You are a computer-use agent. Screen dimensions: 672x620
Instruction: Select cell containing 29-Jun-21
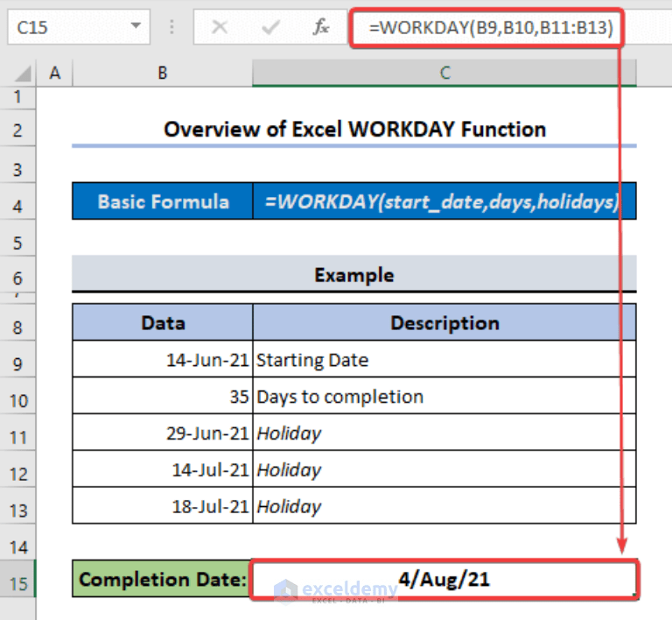coord(163,433)
